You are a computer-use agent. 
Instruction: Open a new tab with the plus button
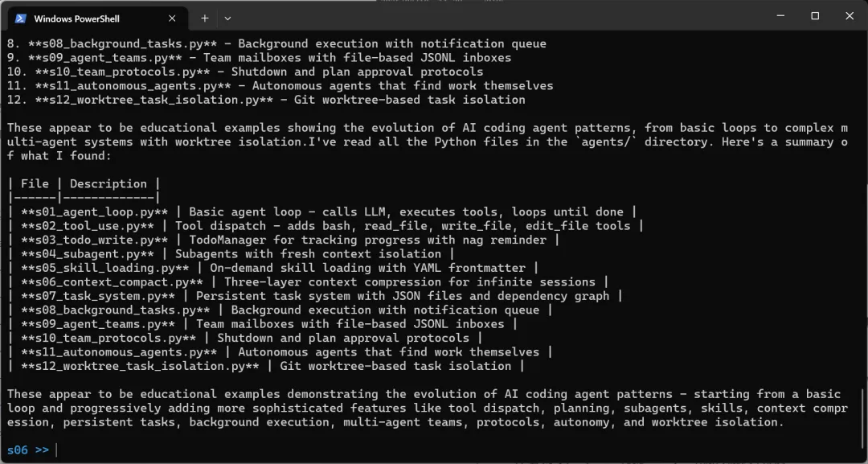[x=205, y=18]
